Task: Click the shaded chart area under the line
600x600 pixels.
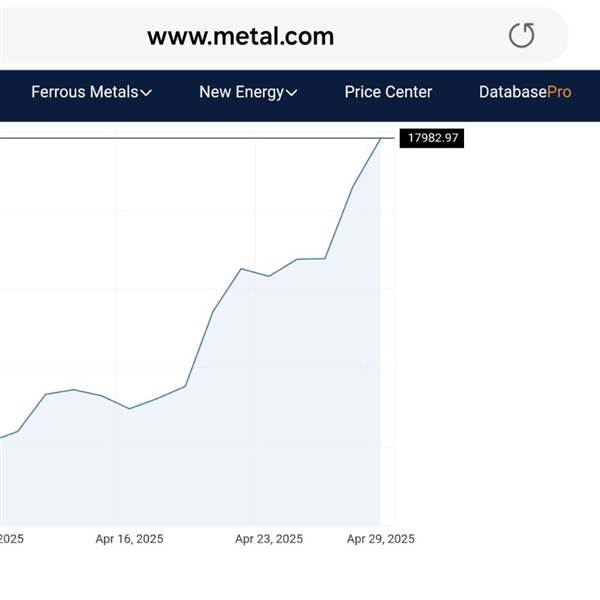Action: 230,440
